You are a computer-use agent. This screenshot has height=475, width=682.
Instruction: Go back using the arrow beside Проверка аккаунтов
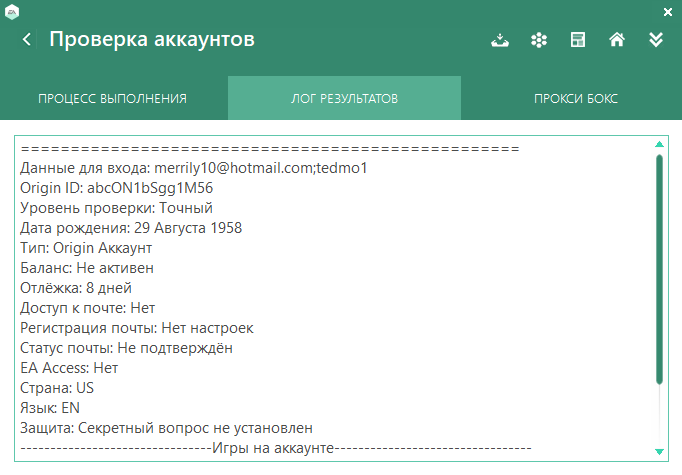(27, 40)
